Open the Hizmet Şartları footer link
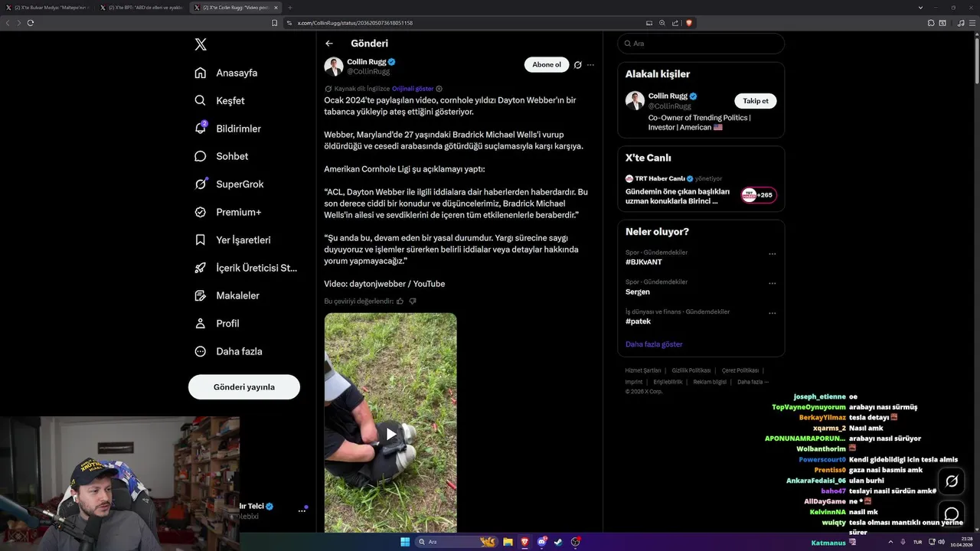Viewport: 980px width, 551px height. (x=643, y=370)
